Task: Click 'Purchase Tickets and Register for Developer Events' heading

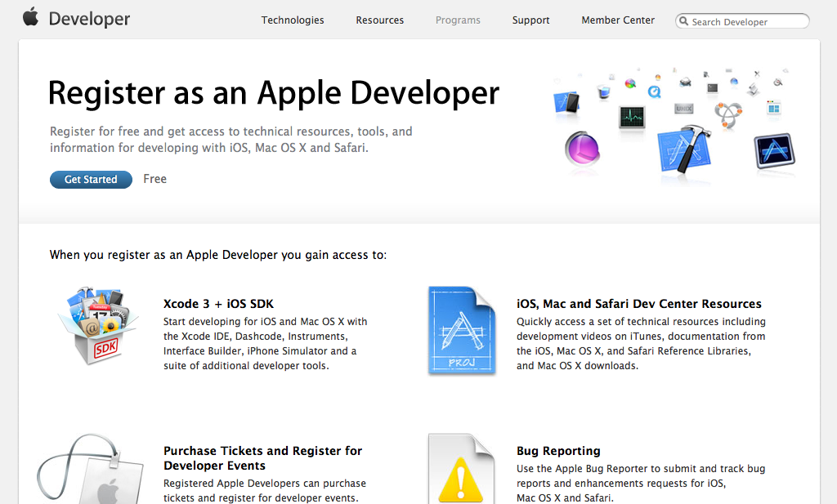Action: pos(262,458)
